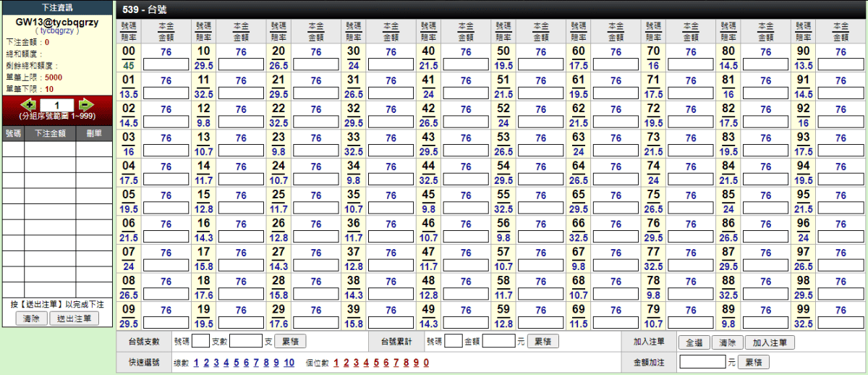Click number cell 78 in the grid

click(x=653, y=288)
